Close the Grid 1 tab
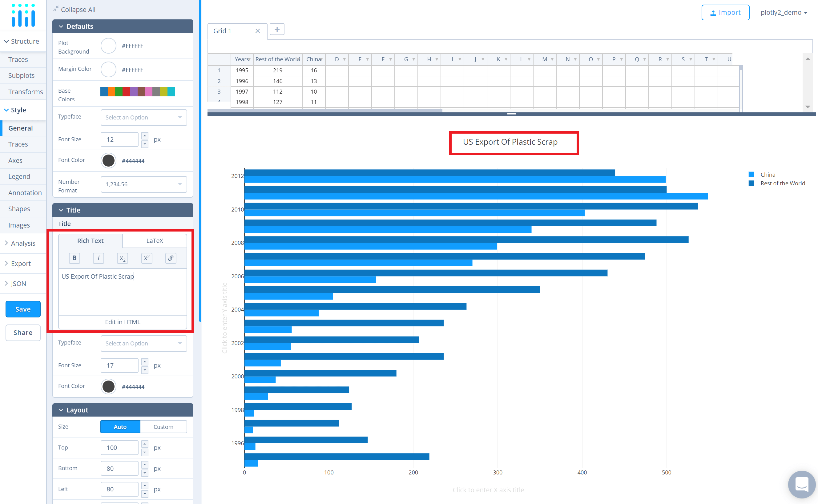818x504 pixels. 257,31
